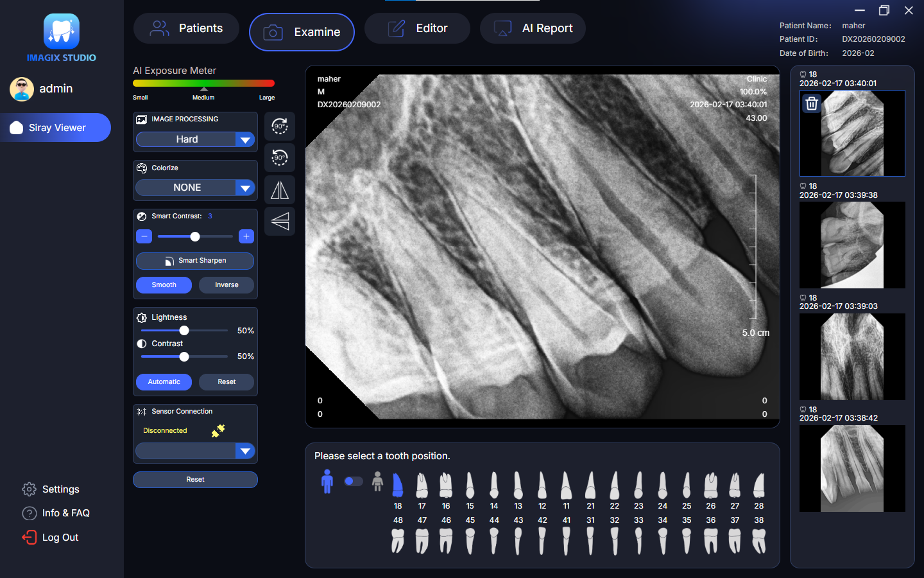Toggle the adult/child dentition switch

[x=353, y=481]
